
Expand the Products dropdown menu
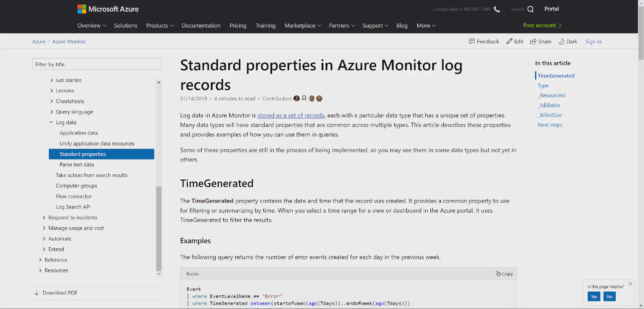point(160,26)
